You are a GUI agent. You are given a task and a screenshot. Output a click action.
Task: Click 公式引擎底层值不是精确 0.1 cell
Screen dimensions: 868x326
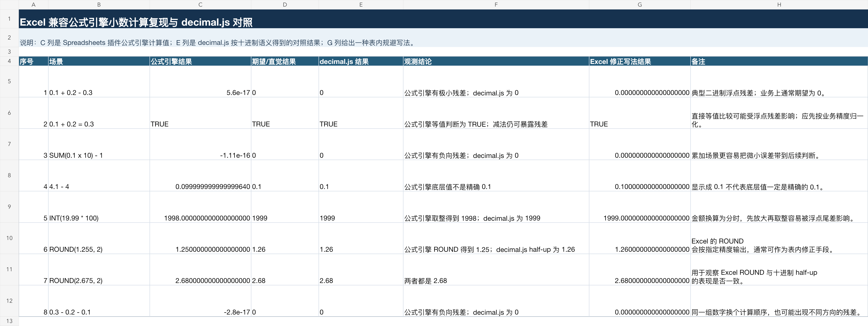point(496,176)
